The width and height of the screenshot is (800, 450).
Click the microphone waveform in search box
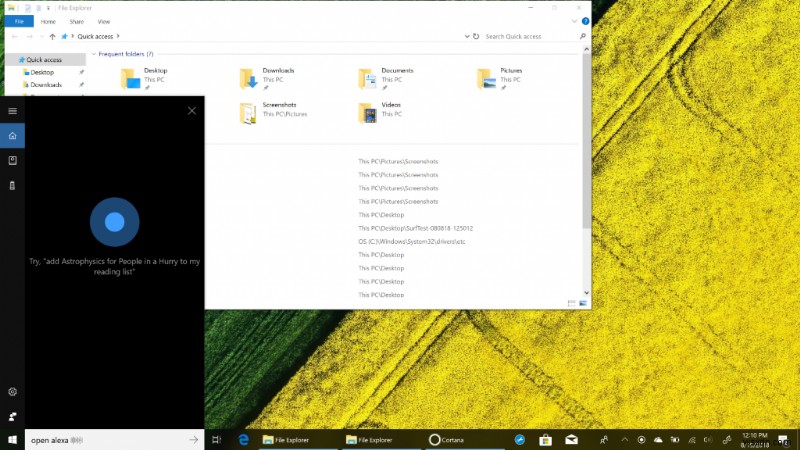pyautogui.click(x=77, y=440)
